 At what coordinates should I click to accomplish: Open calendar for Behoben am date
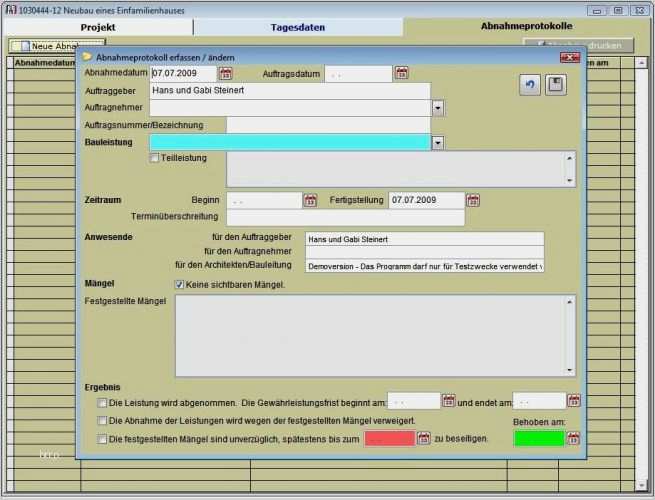(x=574, y=438)
